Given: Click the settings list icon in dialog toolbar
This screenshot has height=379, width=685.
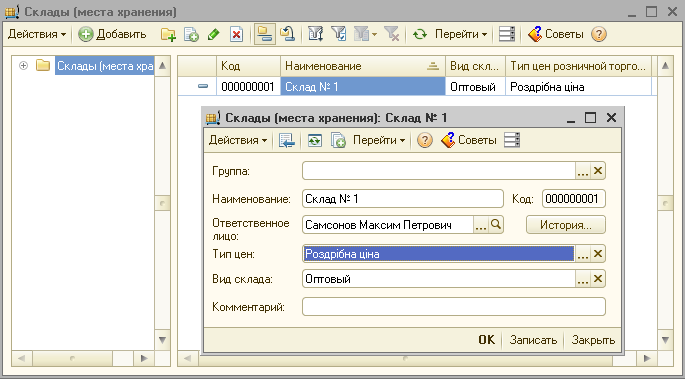Looking at the screenshot, I should tap(512, 140).
